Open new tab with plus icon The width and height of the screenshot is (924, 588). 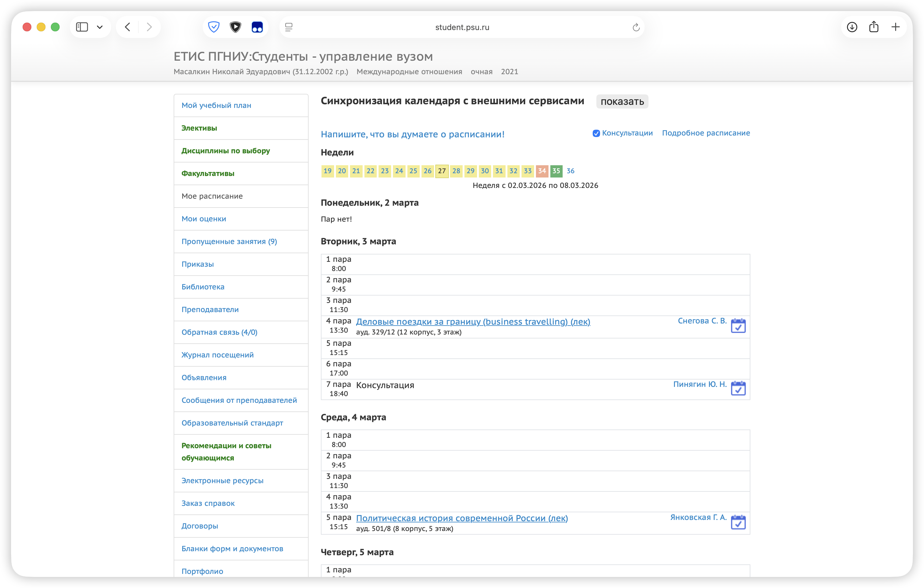point(895,27)
